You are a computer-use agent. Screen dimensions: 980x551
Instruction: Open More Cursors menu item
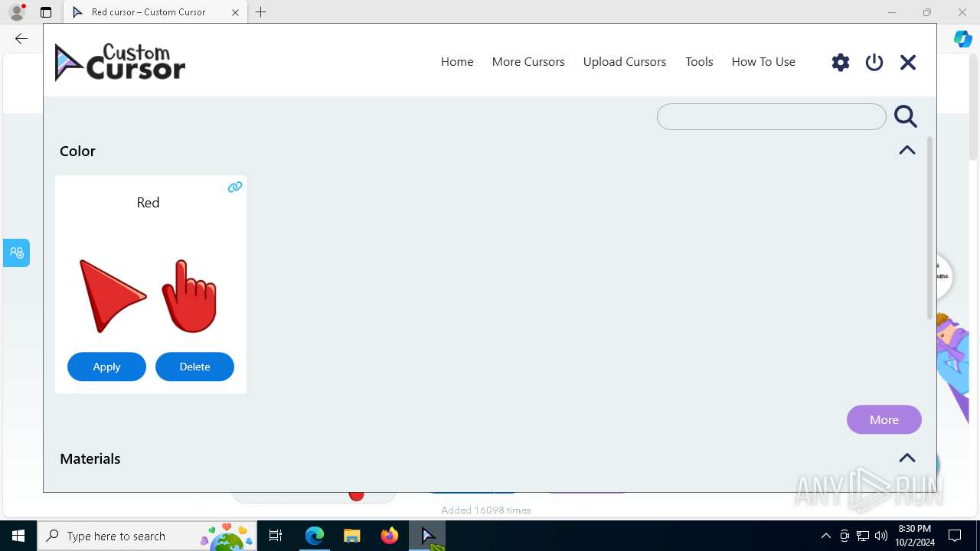pyautogui.click(x=528, y=61)
